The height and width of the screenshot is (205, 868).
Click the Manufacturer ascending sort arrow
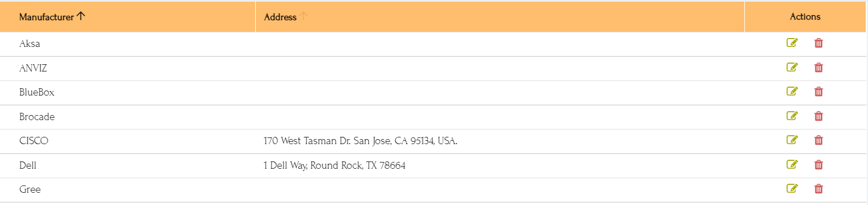tap(81, 16)
